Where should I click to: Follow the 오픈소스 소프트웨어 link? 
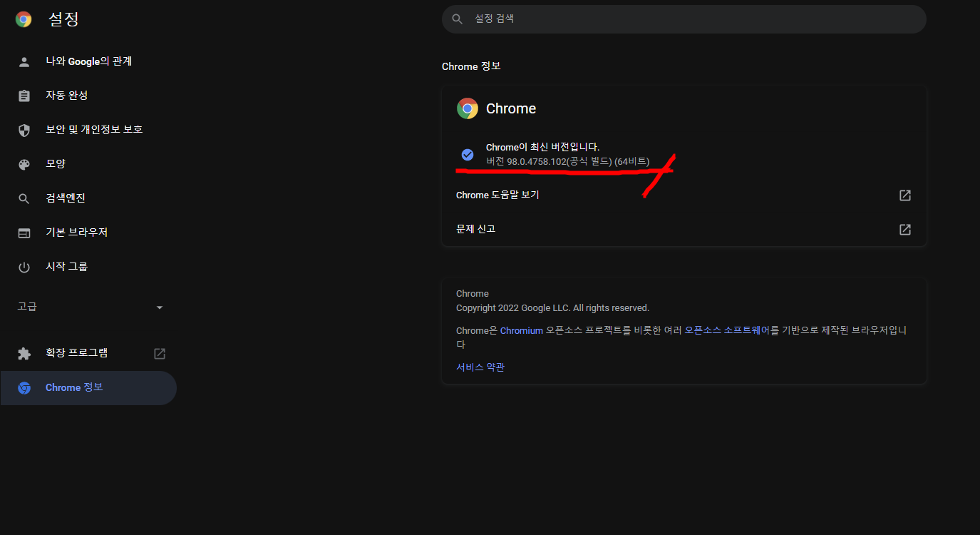727,331
